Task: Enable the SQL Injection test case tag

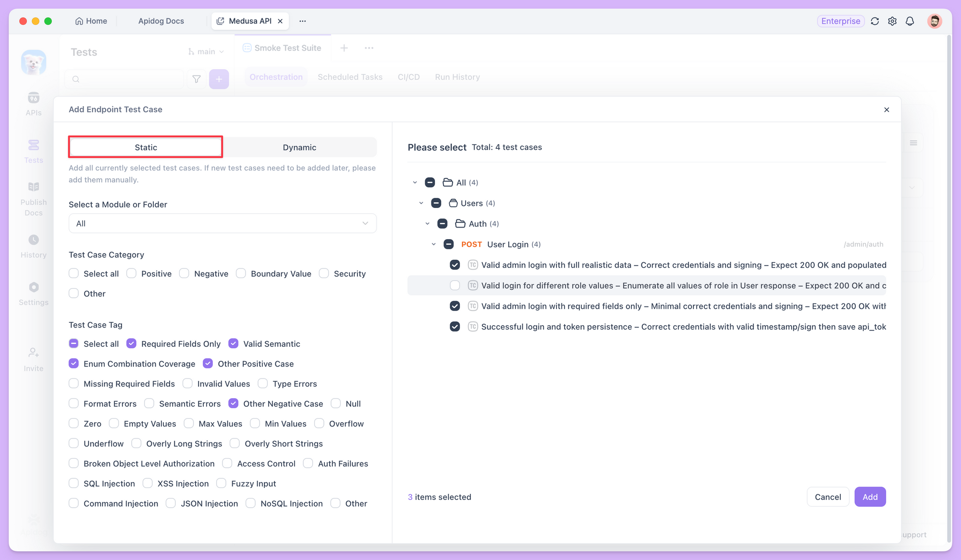Action: tap(74, 483)
